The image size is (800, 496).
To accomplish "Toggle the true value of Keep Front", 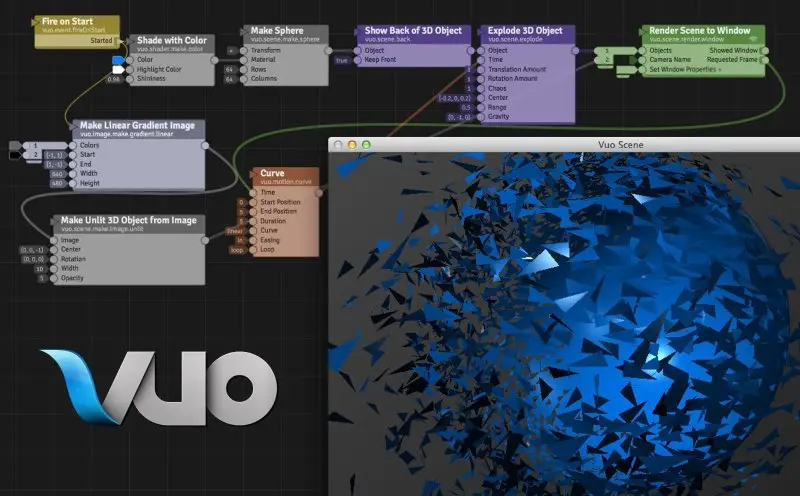I will (x=342, y=60).
